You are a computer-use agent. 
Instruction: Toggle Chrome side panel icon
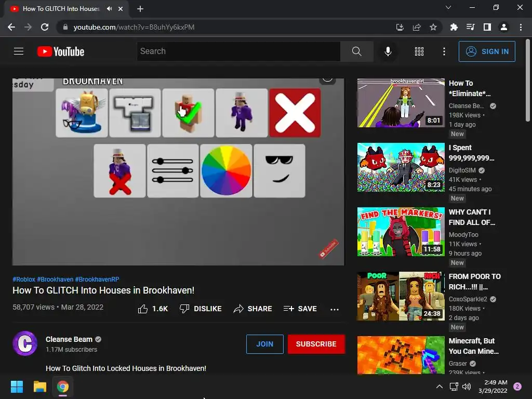pyautogui.click(x=487, y=27)
